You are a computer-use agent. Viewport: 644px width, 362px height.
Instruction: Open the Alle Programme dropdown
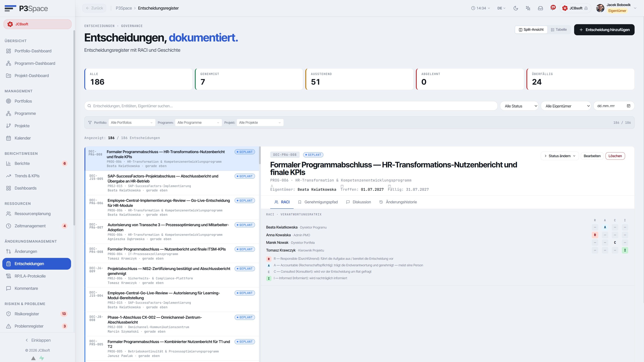(198, 123)
